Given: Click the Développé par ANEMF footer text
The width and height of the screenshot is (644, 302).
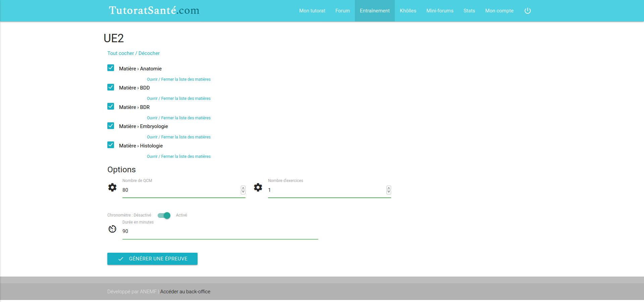Looking at the screenshot, I should (132, 292).
